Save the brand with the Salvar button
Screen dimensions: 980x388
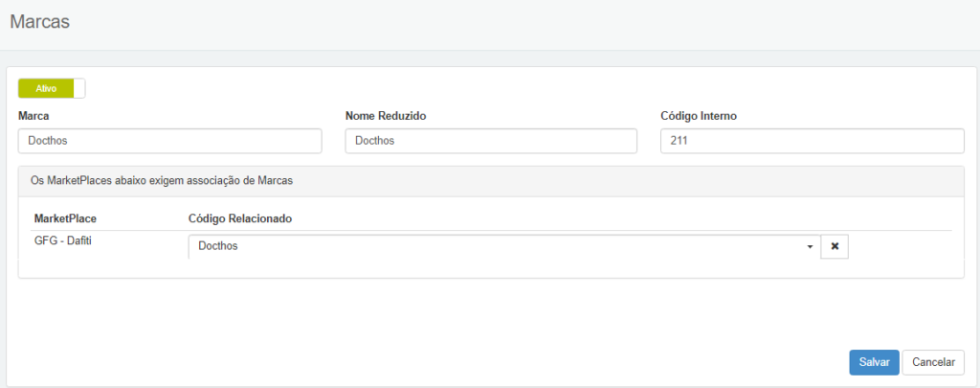click(x=874, y=362)
